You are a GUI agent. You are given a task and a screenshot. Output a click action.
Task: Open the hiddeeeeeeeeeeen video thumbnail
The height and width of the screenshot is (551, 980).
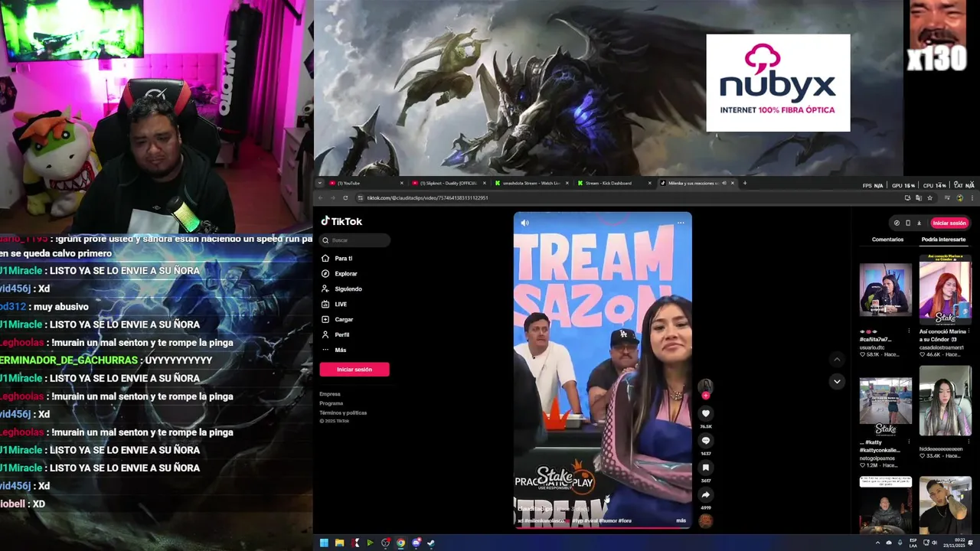click(946, 400)
